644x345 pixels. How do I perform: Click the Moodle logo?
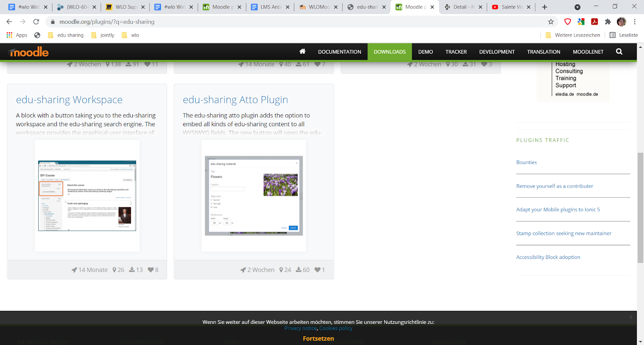29,52
